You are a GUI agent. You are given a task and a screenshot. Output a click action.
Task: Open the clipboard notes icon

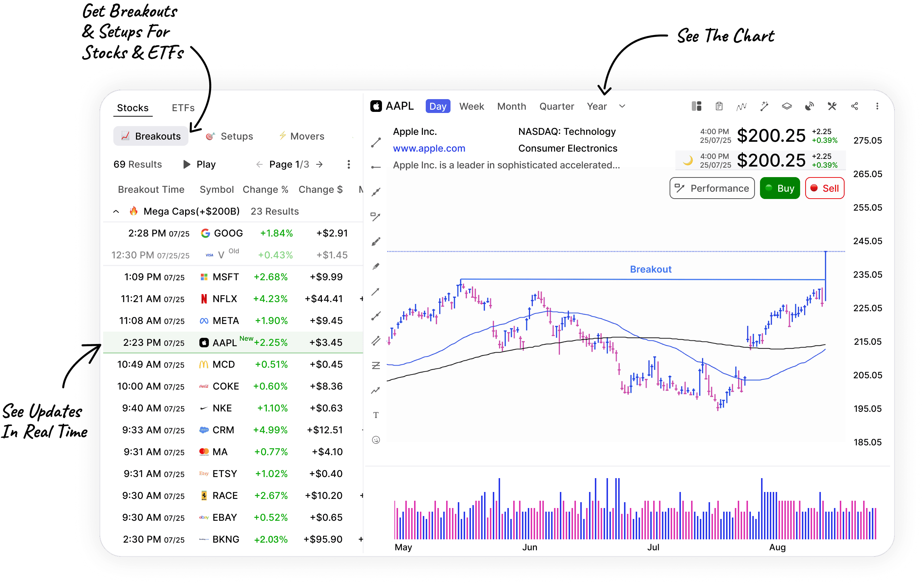[719, 106]
